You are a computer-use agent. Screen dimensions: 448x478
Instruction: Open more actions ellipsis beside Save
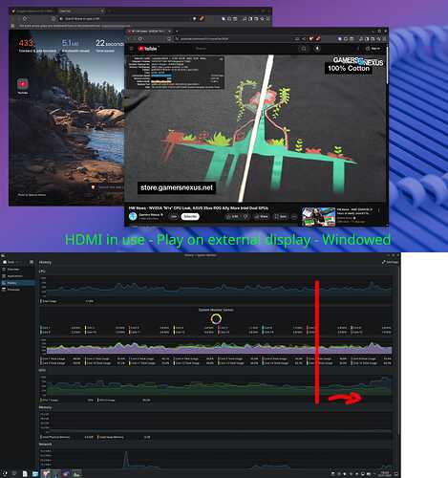(x=294, y=217)
